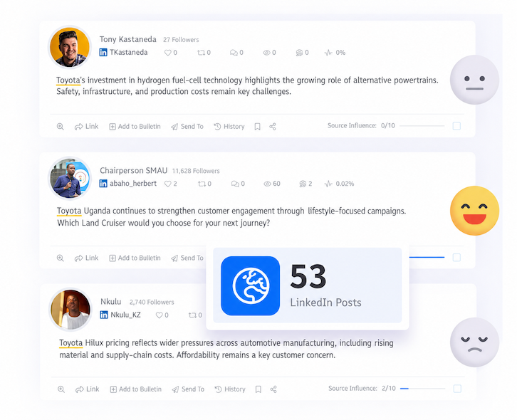The image size is (517, 420).
Task: Click the blue globe icon on LinkedIn Posts card
Action: pyautogui.click(x=251, y=286)
